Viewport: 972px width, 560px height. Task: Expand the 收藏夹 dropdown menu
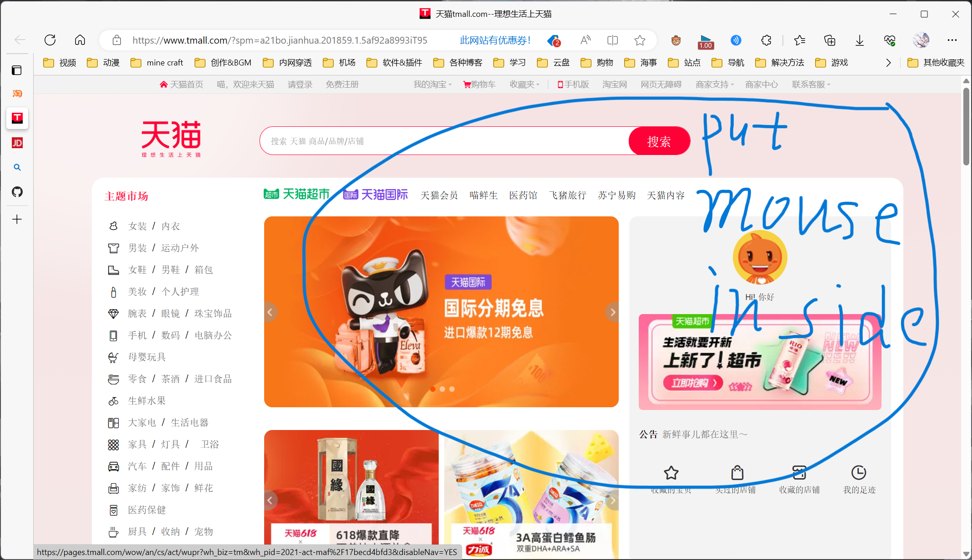click(x=524, y=85)
